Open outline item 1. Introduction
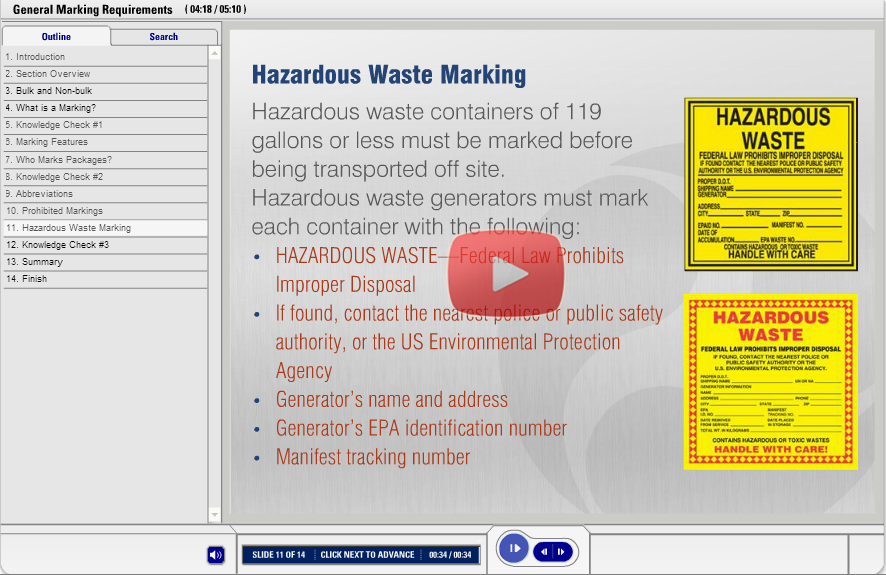Image resolution: width=886 pixels, height=575 pixels. pyautogui.click(x=105, y=57)
